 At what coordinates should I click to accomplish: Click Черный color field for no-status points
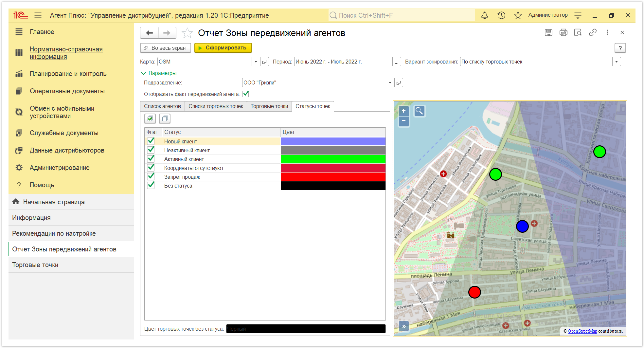[306, 329]
